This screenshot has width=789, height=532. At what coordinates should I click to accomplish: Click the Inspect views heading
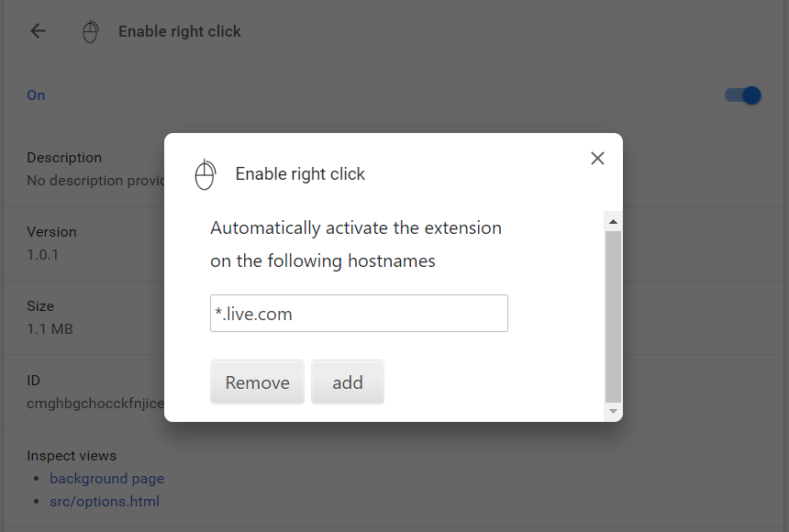pyautogui.click(x=72, y=456)
